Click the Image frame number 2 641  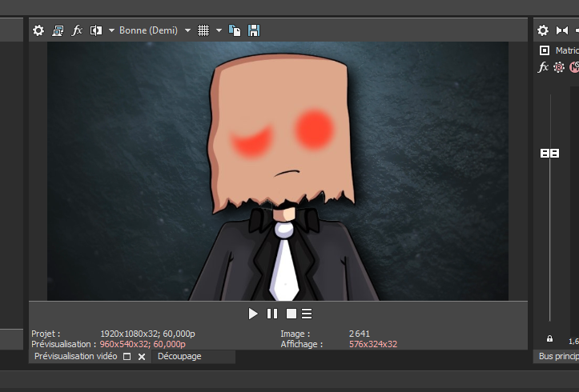pos(360,334)
